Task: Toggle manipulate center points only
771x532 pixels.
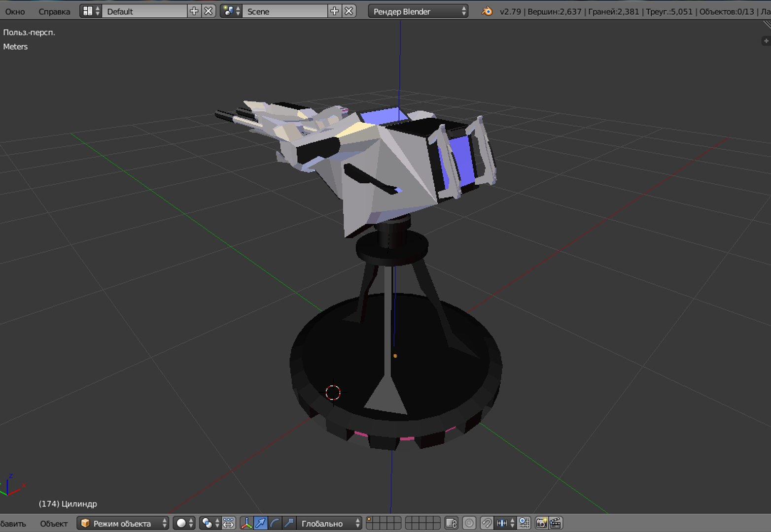Action: pos(229,523)
